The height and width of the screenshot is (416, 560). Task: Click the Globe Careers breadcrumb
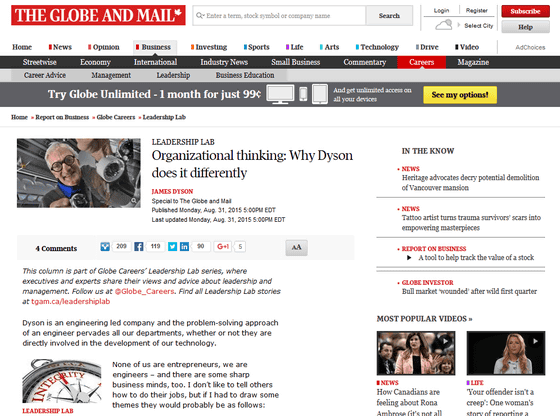(x=116, y=117)
